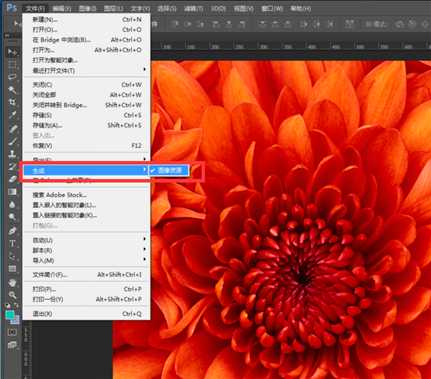Image resolution: width=431 pixels, height=379 pixels.
Task: Select the Zoom magnifier tool
Action: point(12,295)
